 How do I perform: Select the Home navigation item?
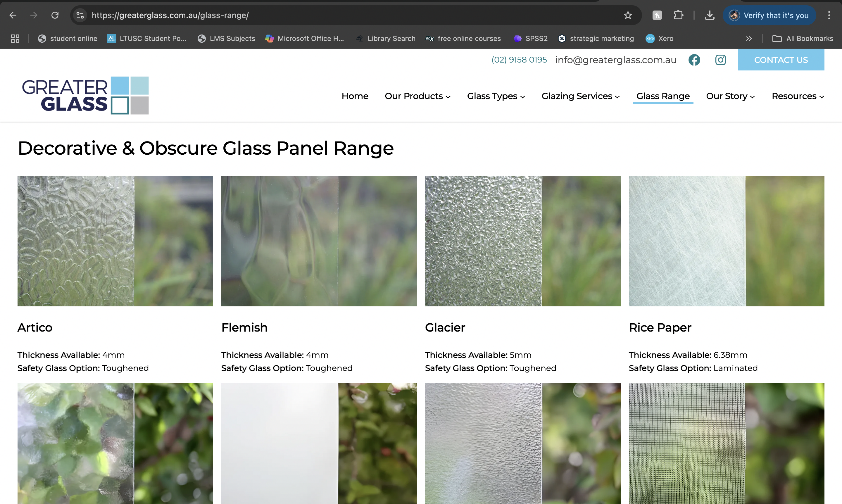point(355,96)
